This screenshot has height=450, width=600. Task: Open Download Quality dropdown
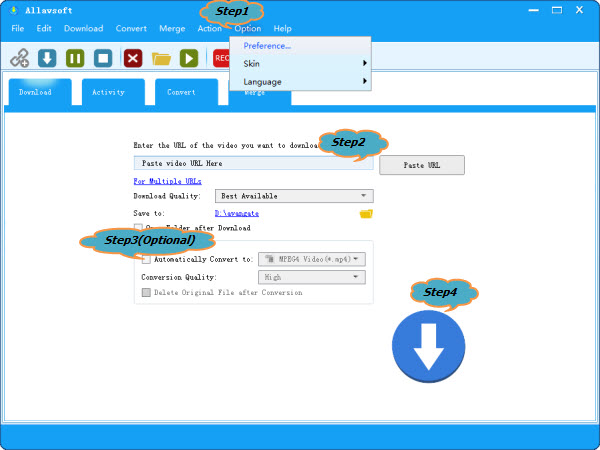pyautogui.click(x=294, y=196)
